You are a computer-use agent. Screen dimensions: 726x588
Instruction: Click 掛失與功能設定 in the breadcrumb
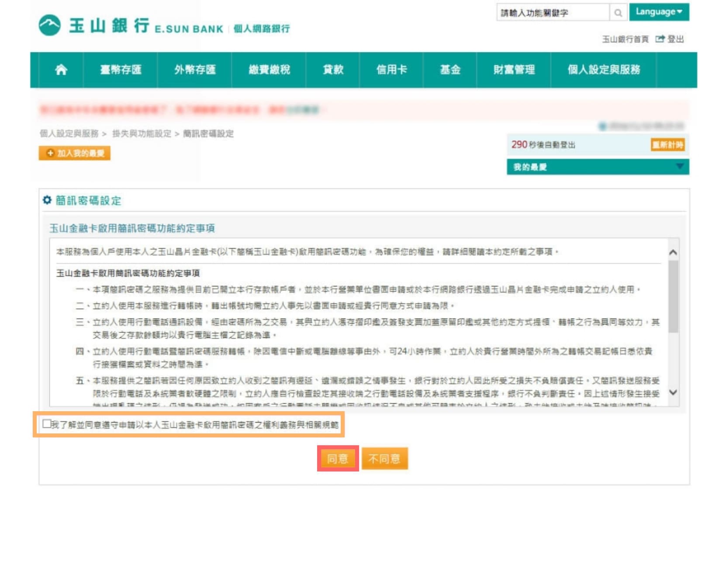point(142,134)
